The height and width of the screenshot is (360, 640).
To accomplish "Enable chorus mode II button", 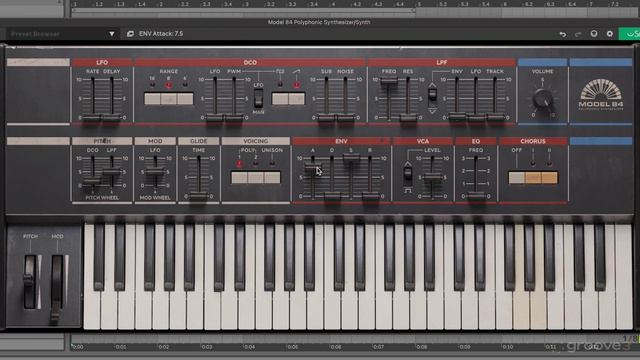I will click(x=549, y=178).
